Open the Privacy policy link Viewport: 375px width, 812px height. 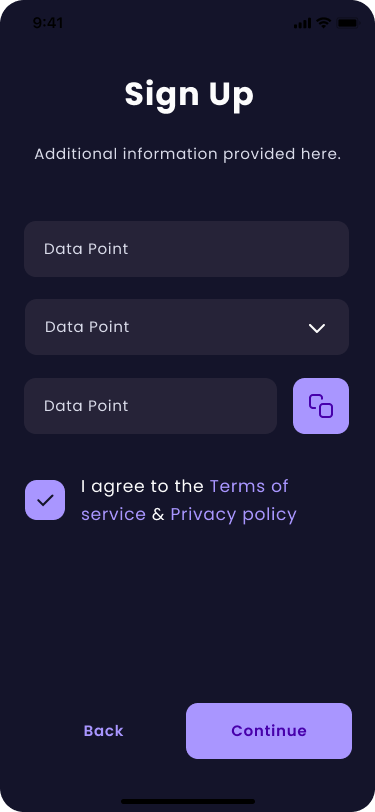[234, 515]
